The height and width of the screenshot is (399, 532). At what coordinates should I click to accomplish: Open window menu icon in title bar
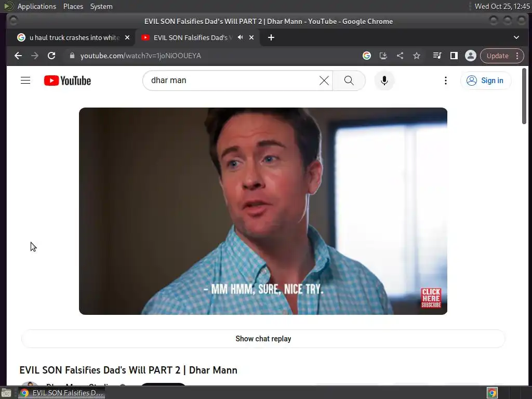tap(13, 21)
